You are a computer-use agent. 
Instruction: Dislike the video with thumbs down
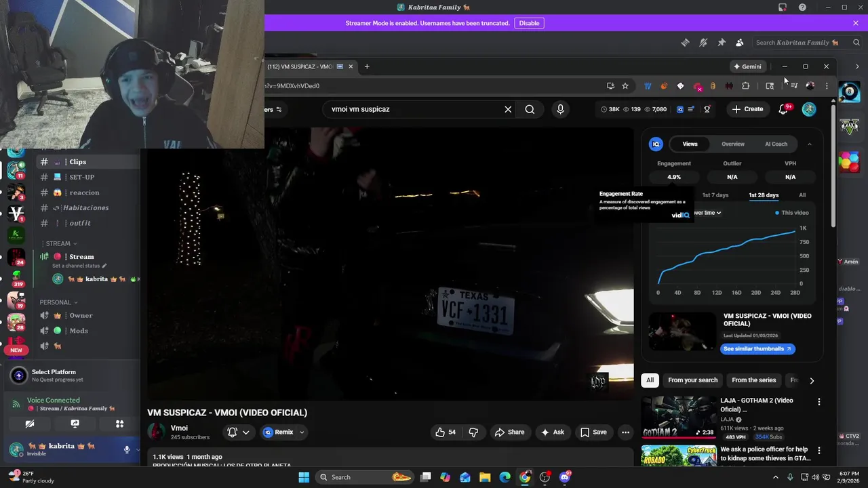pyautogui.click(x=473, y=432)
